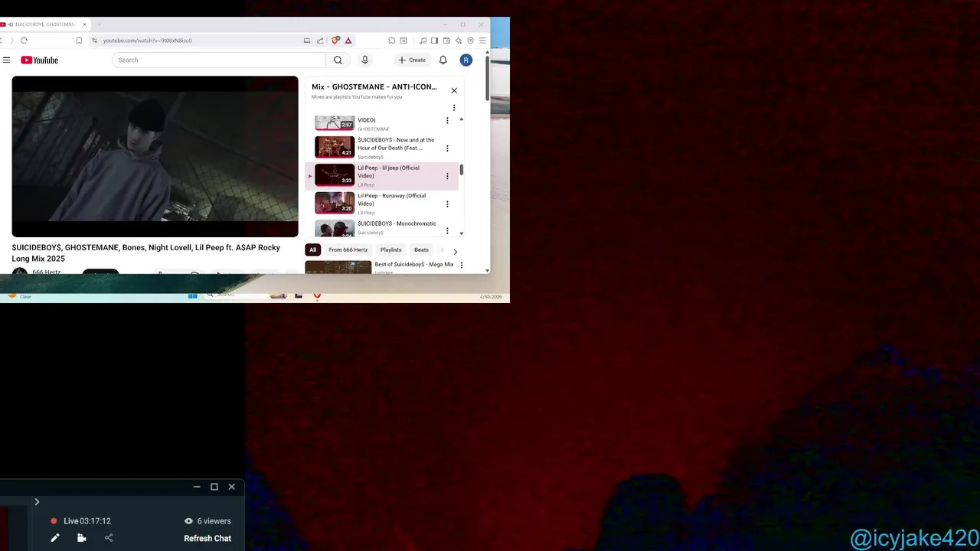Viewport: 980px width, 551px height.
Task: Open options for $UICIDEBOY$ Monochromatic video
Action: tap(447, 230)
